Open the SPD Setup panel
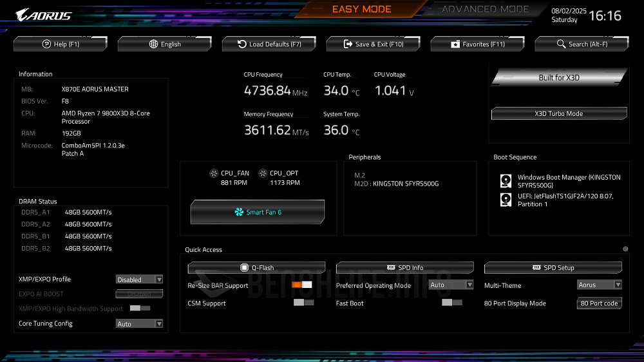Image resolution: width=644 pixels, height=362 pixels. (553, 267)
